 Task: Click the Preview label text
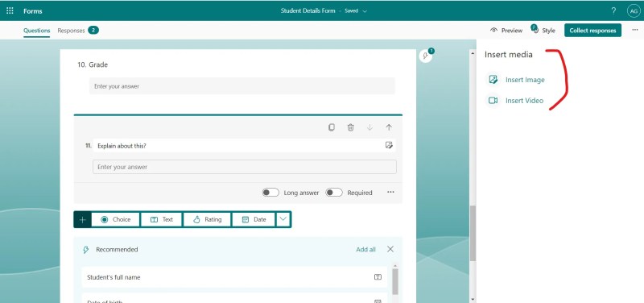512,31
